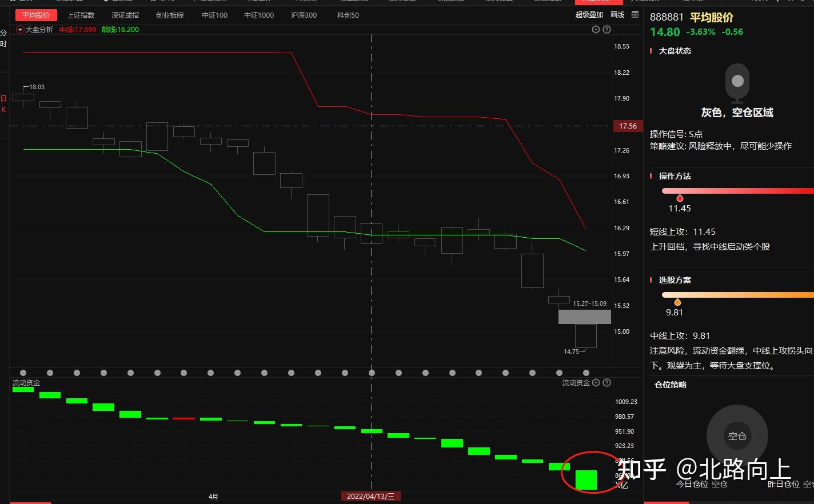814x504 pixels.
Task: Select the 科创50 tab
Action: click(348, 15)
